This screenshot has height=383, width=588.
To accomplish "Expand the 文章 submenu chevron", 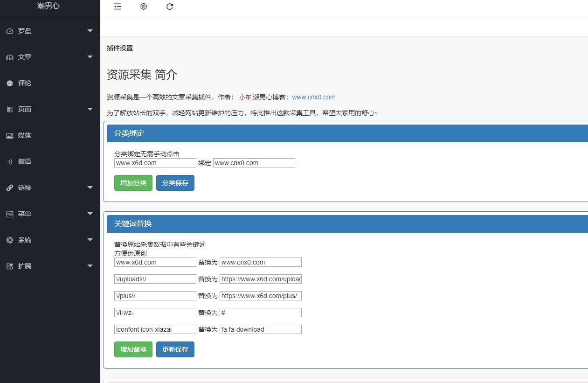I will click(90, 57).
